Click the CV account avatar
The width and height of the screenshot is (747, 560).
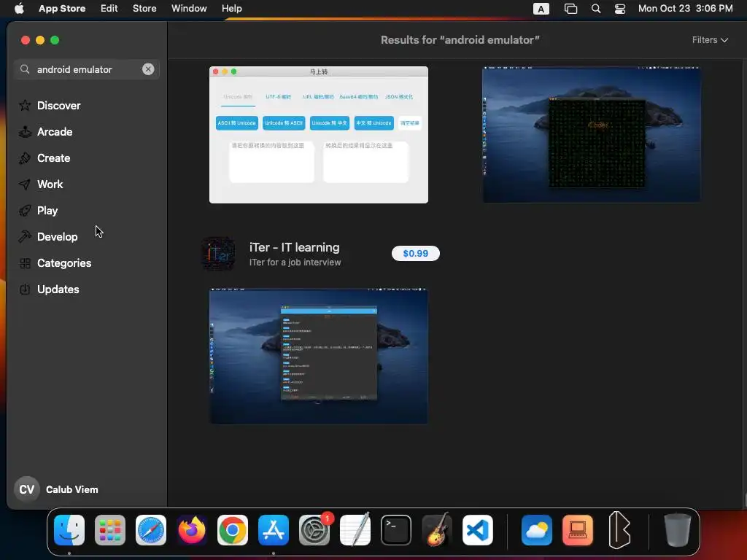pos(27,489)
